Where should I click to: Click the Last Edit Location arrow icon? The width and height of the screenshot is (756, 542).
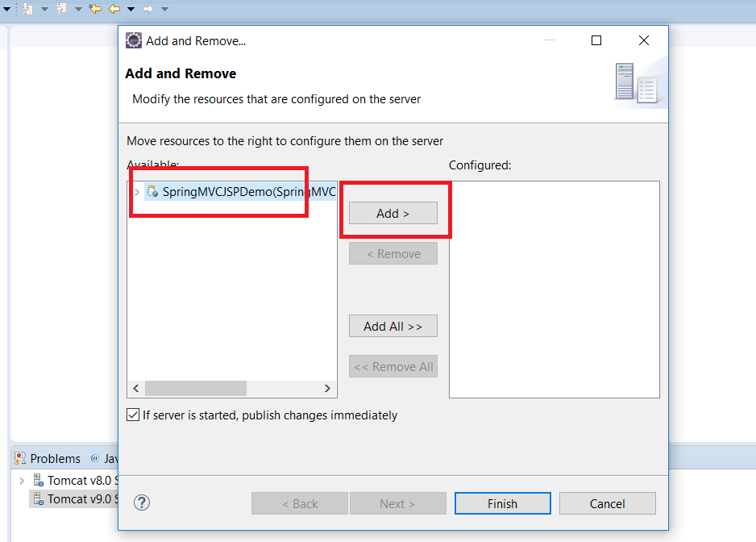click(95, 9)
